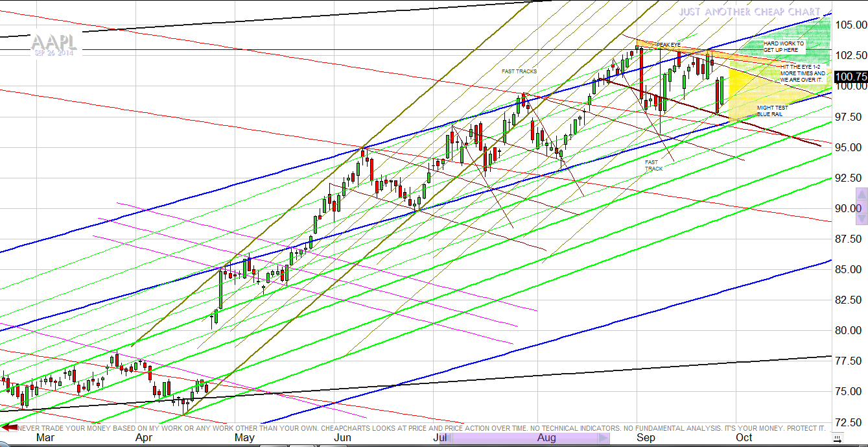
Task: Click the 100.75 current price marker
Action: (850, 77)
